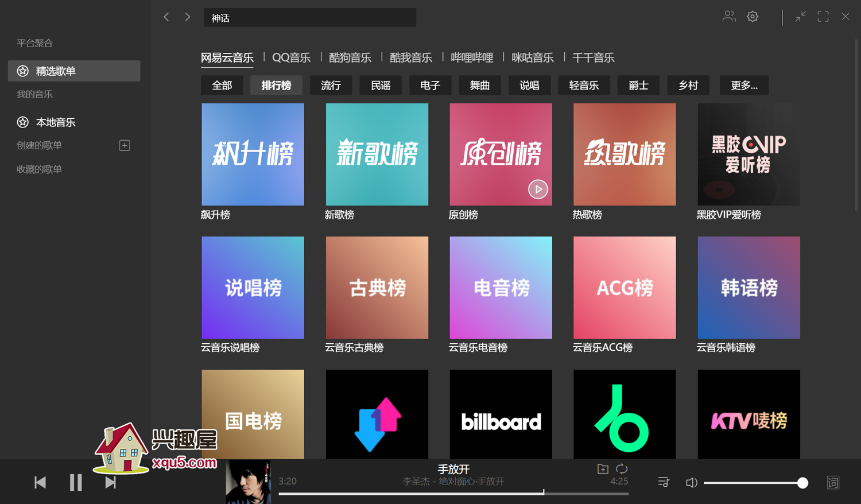
Task: Skip to next track
Action: coord(111,483)
